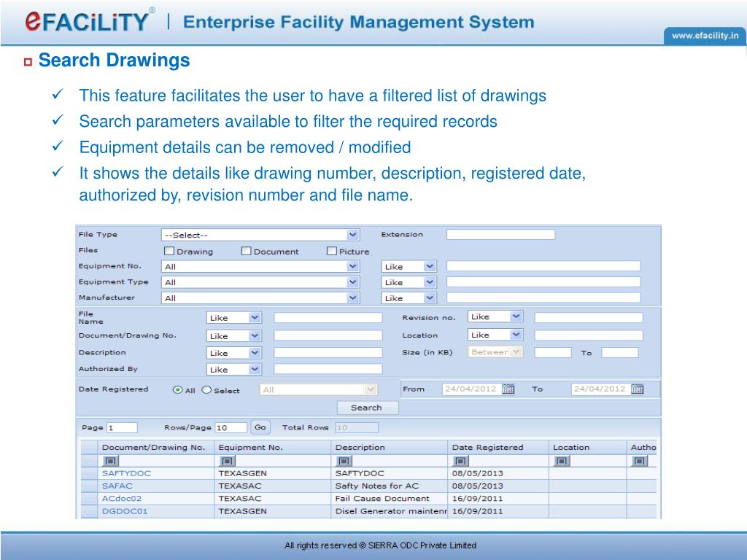
Task: Click filter icon under Equipment No. column
Action: [227, 461]
